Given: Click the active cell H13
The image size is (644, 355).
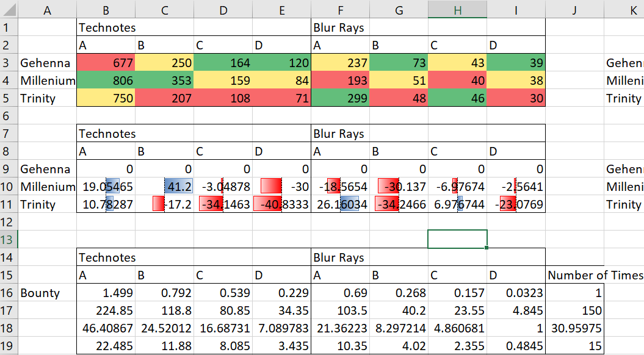Looking at the screenshot, I should pyautogui.click(x=458, y=239).
